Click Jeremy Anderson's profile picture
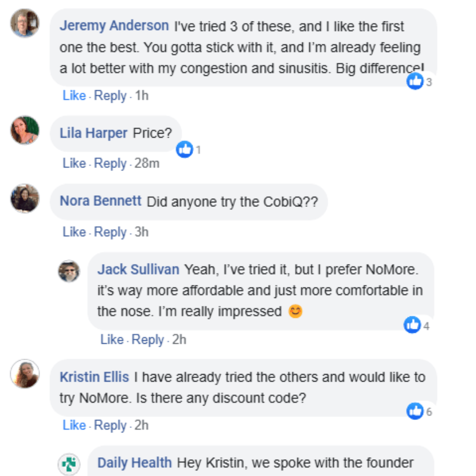The height and width of the screenshot is (476, 476). pyautogui.click(x=25, y=23)
